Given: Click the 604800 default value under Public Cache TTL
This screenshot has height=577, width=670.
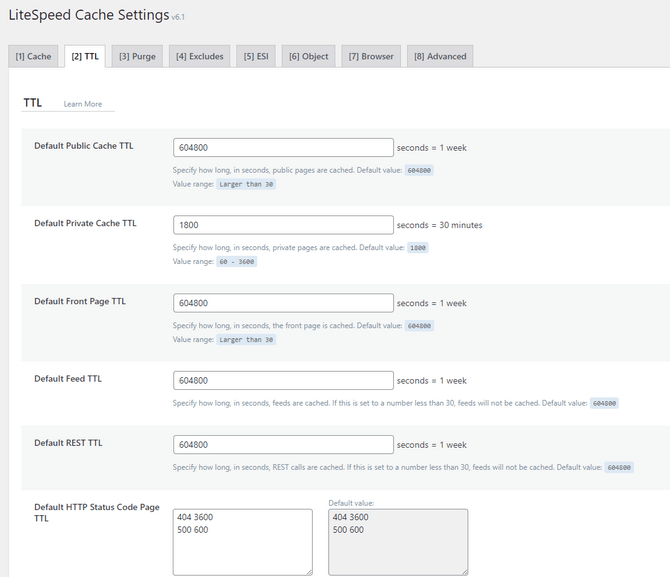Looking at the screenshot, I should pyautogui.click(x=419, y=170).
